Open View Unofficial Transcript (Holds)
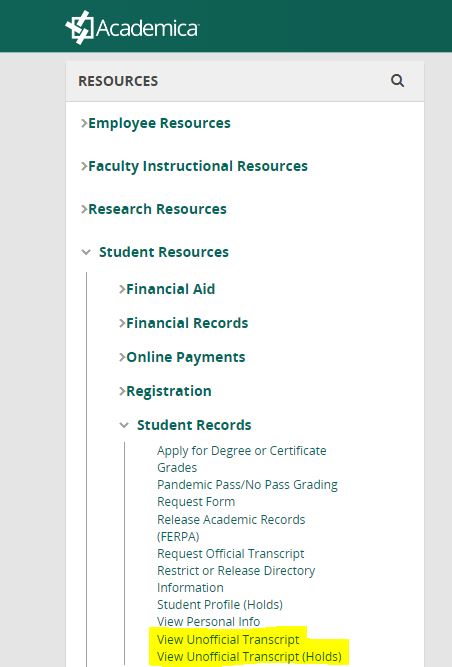This screenshot has height=667, width=452. (x=249, y=656)
